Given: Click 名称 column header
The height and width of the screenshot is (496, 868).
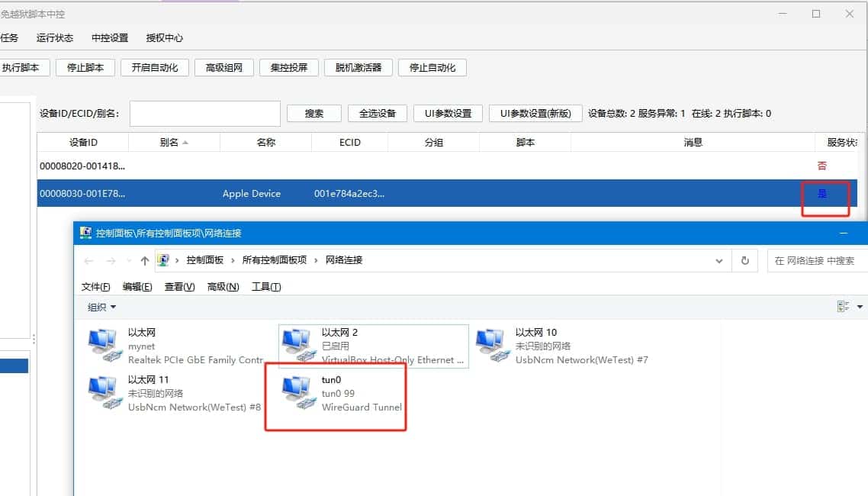Looking at the screenshot, I should pos(265,142).
